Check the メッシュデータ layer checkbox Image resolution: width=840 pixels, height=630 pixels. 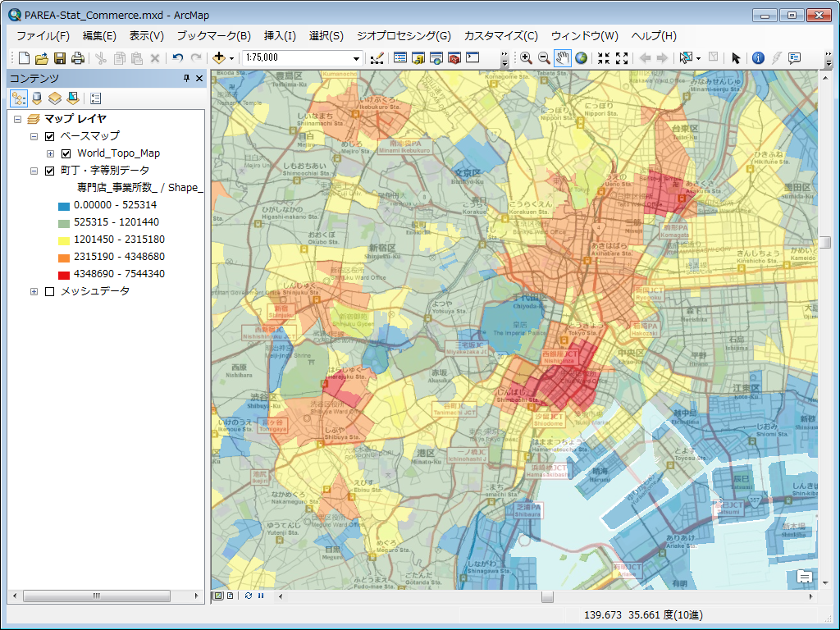pyautogui.click(x=50, y=291)
